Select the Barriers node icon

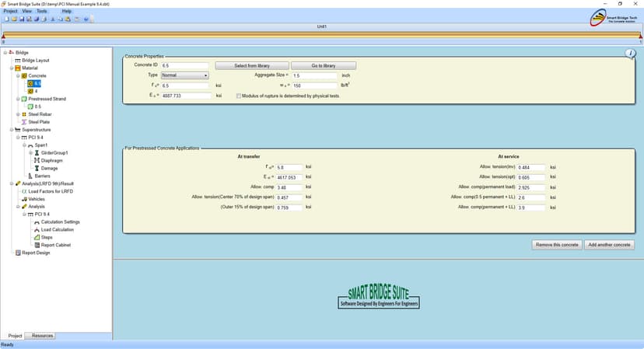(30, 176)
